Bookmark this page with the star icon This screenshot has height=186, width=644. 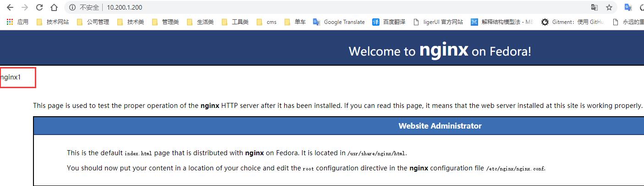(609, 7)
